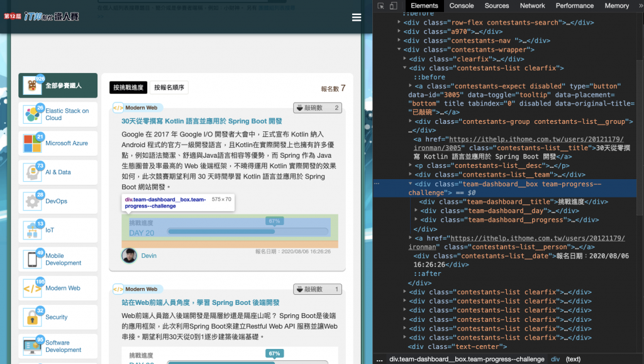Click the DevOps gear icon

32,201
